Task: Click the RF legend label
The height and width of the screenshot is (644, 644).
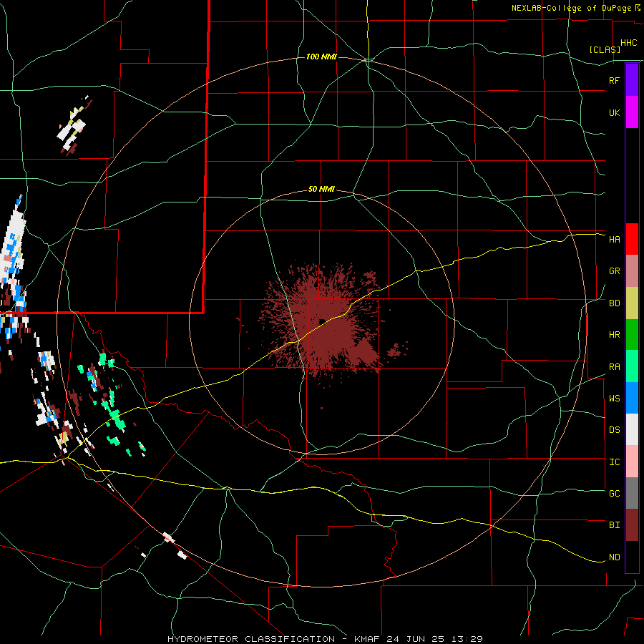Action: pos(614,80)
